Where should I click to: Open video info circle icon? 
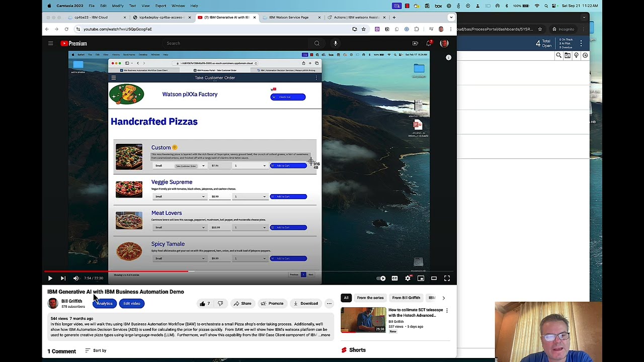(448, 57)
